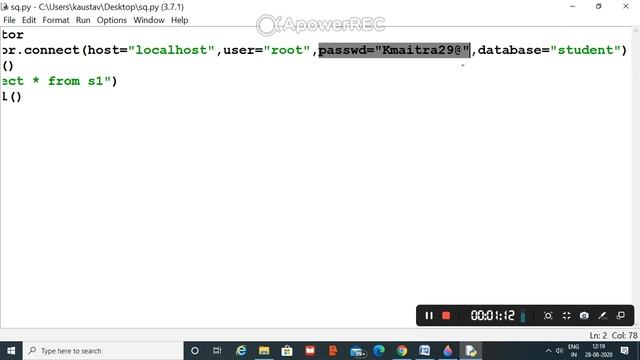The height and width of the screenshot is (360, 640).
Task: Click the highlighted passwd argument text
Action: [394, 50]
